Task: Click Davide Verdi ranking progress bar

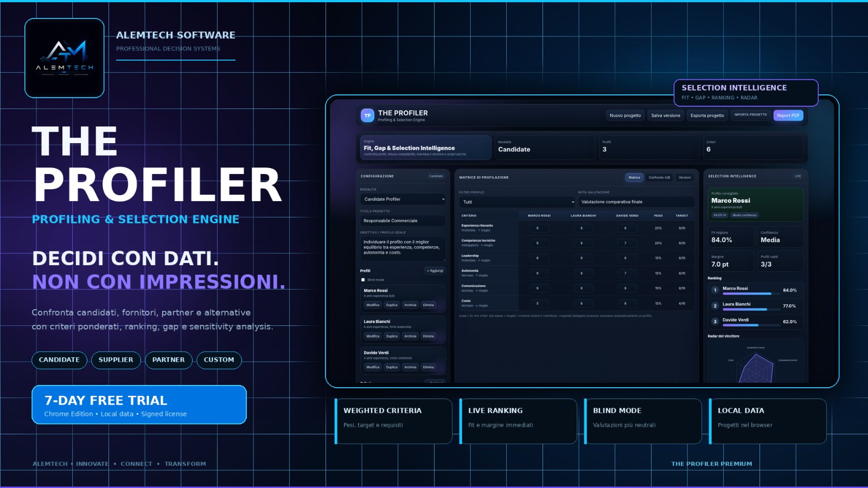Action: pos(751,325)
